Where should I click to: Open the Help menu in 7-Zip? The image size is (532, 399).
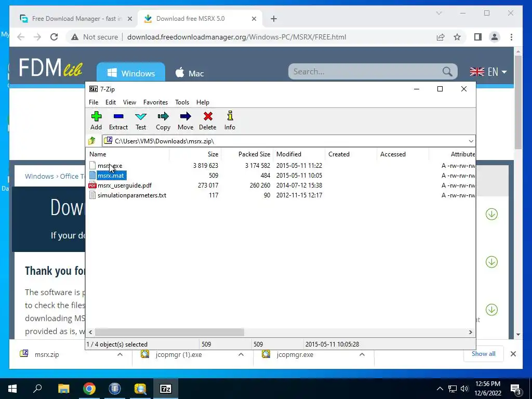coord(203,102)
